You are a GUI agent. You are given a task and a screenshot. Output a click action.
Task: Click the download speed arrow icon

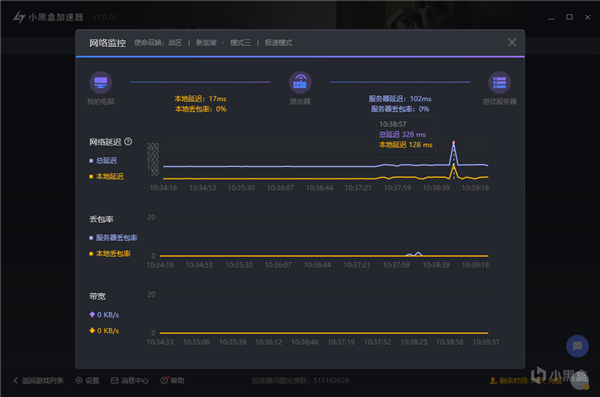[92, 330]
